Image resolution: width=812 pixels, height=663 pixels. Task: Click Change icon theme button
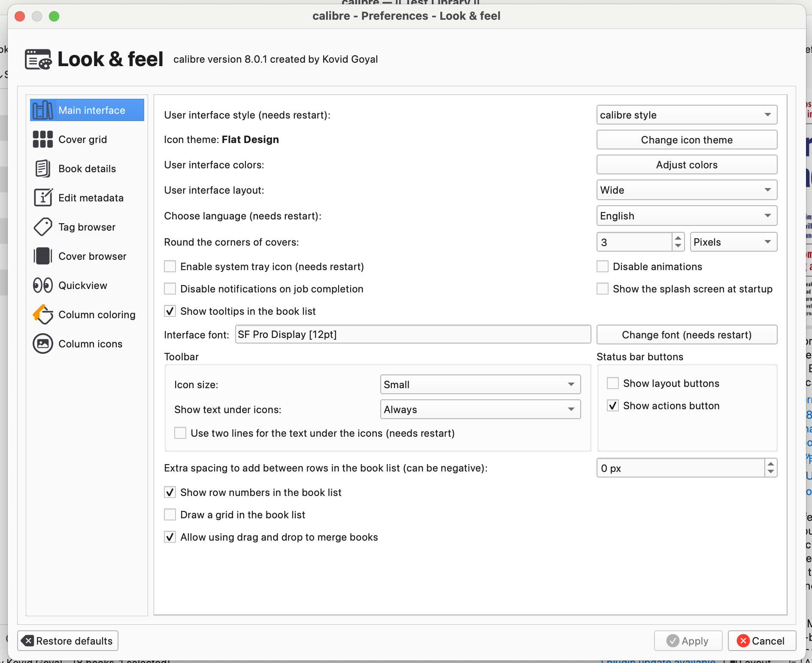pos(687,140)
